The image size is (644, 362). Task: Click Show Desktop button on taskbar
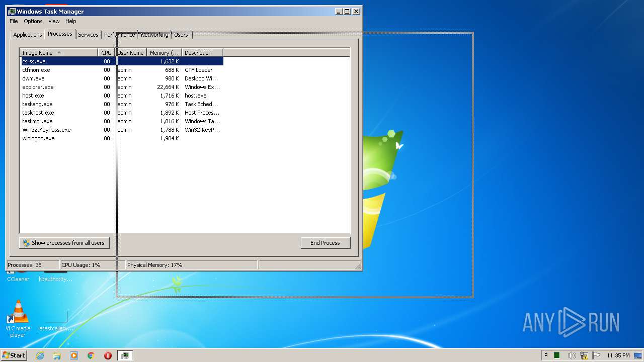click(x=639, y=355)
